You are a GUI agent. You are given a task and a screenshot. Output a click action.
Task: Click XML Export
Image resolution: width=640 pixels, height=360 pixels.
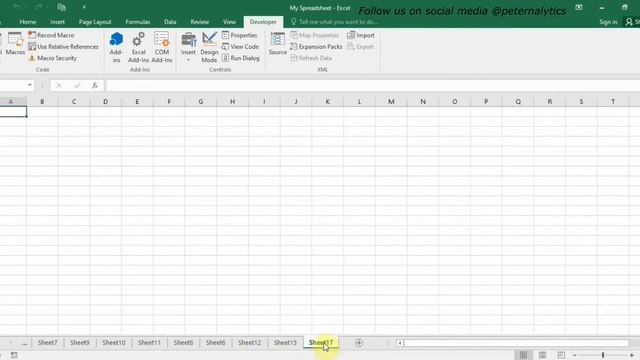coord(360,47)
